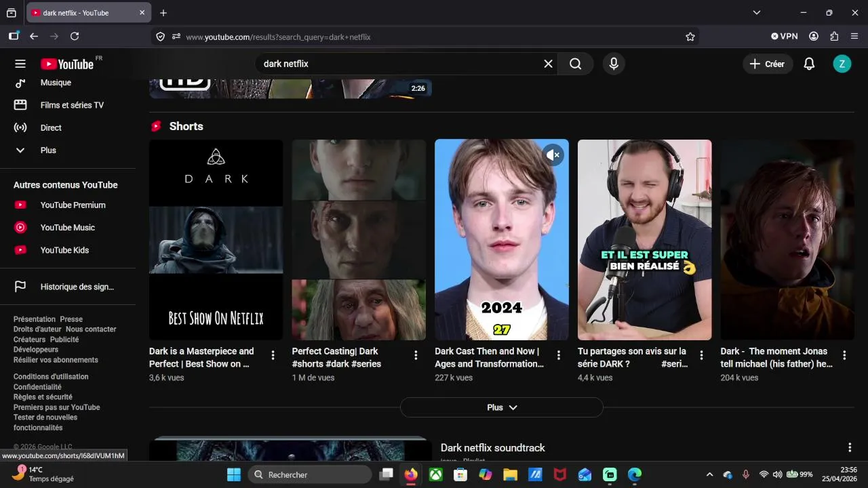Screen dimensions: 868x488
Task: Open options for Perfect Casting short
Action: coord(416,355)
